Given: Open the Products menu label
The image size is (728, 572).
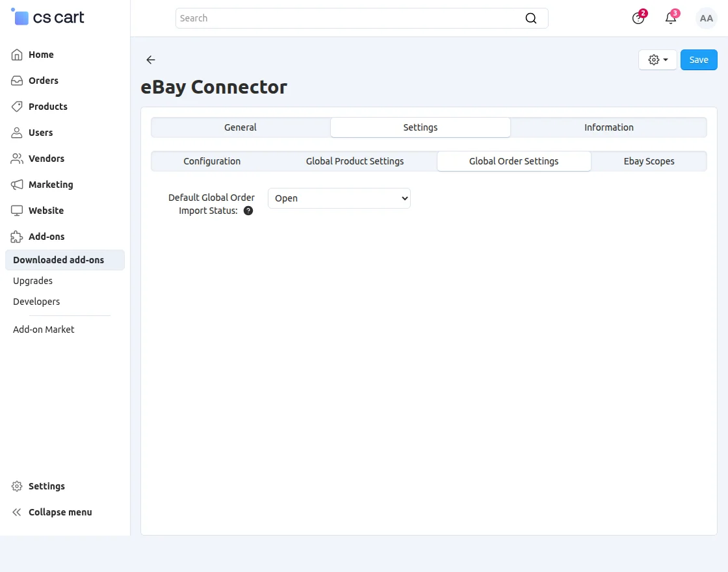Looking at the screenshot, I should [x=48, y=107].
